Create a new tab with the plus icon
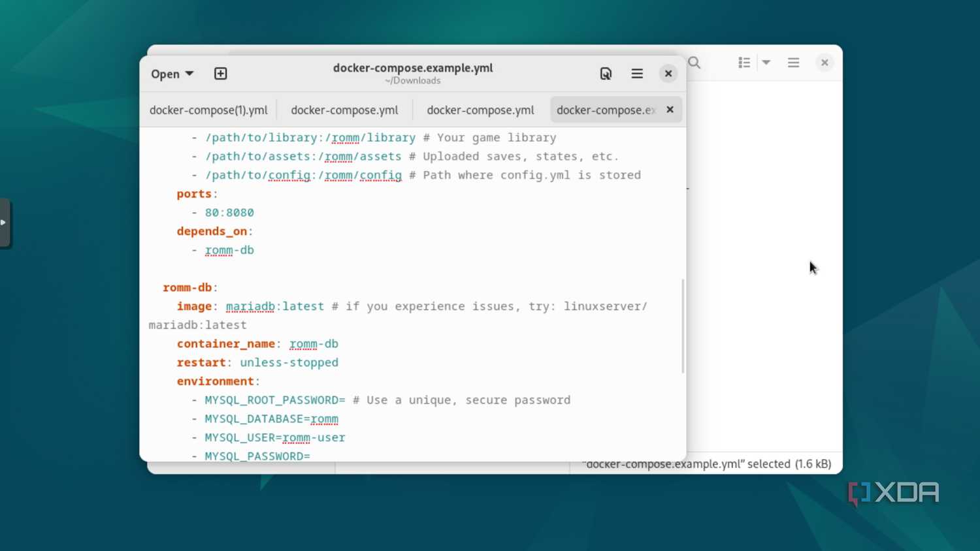Screen dimensions: 980x551 tap(221, 74)
